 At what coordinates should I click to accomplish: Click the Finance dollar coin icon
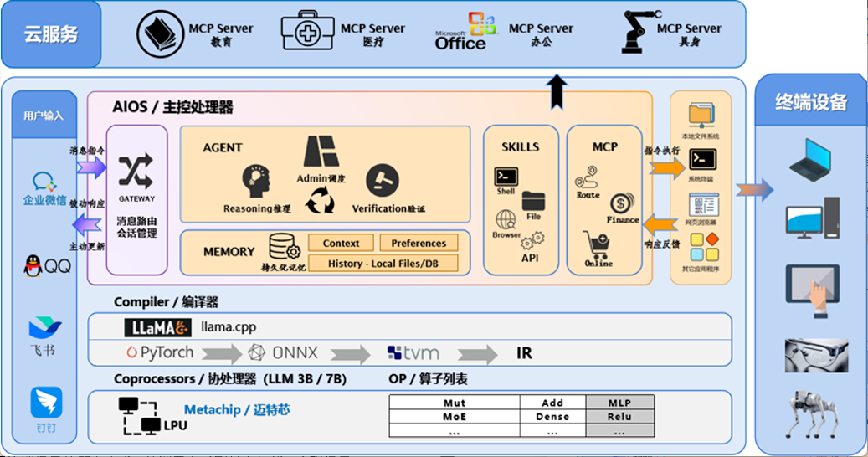pos(622,203)
